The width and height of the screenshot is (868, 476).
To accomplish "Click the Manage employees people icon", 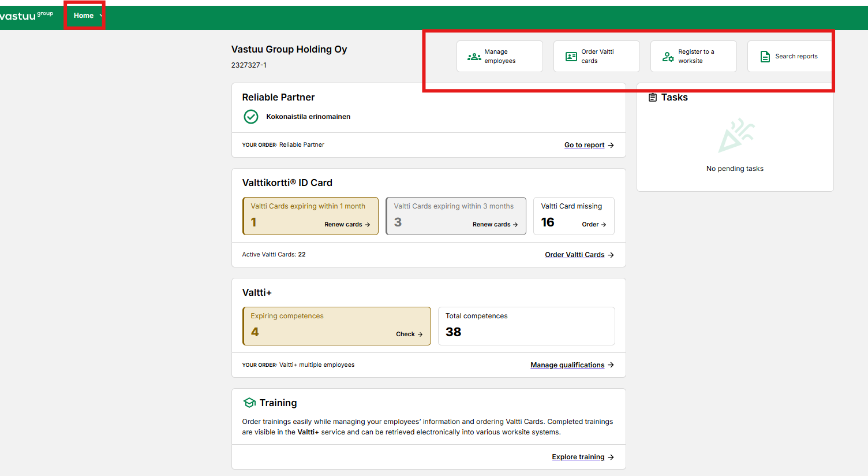I will (x=474, y=57).
